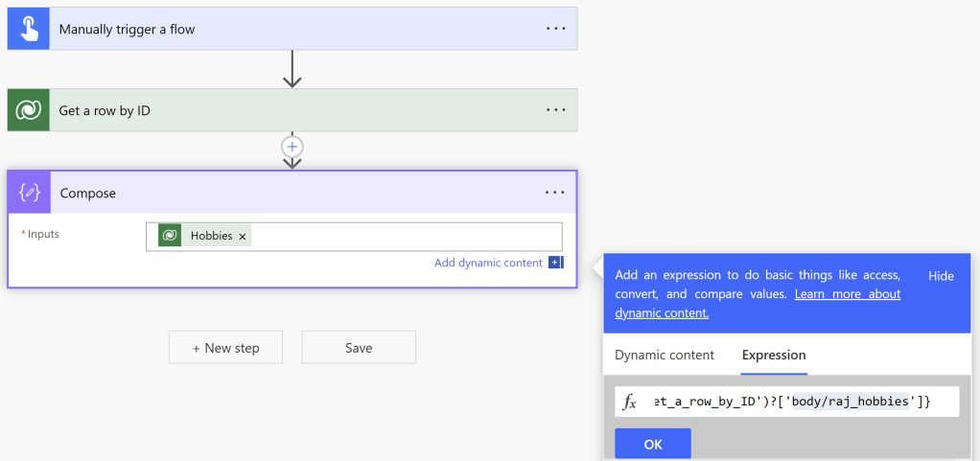The image size is (980, 461).
Task: Click the Manually trigger a flow hand icon
Action: pyautogui.click(x=29, y=29)
